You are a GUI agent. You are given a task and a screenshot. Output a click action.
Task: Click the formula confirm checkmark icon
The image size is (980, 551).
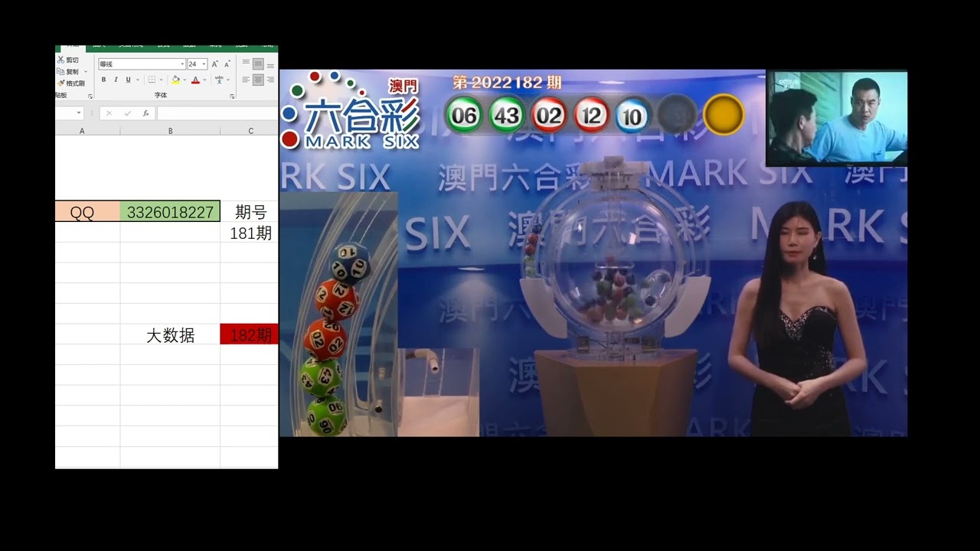tap(128, 113)
